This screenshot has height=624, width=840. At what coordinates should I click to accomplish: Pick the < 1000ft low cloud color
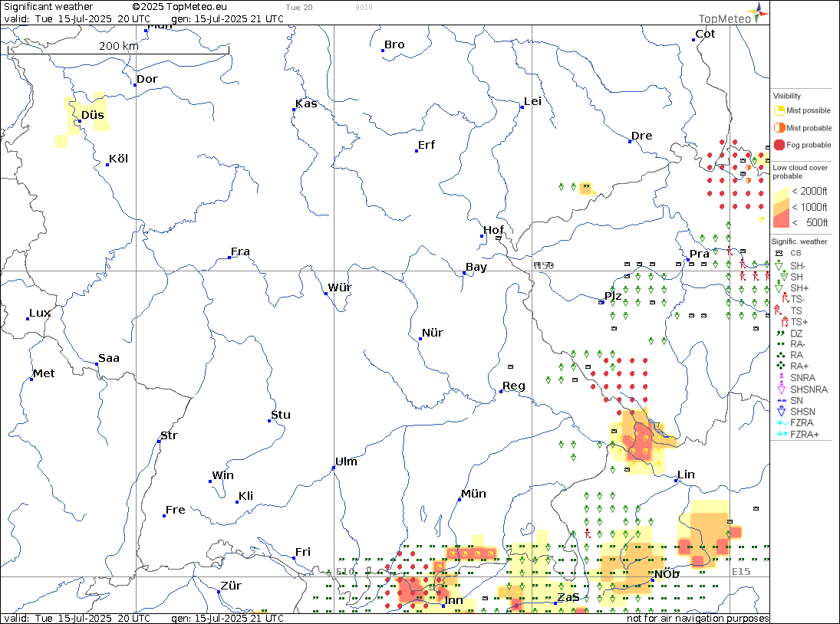click(x=782, y=206)
